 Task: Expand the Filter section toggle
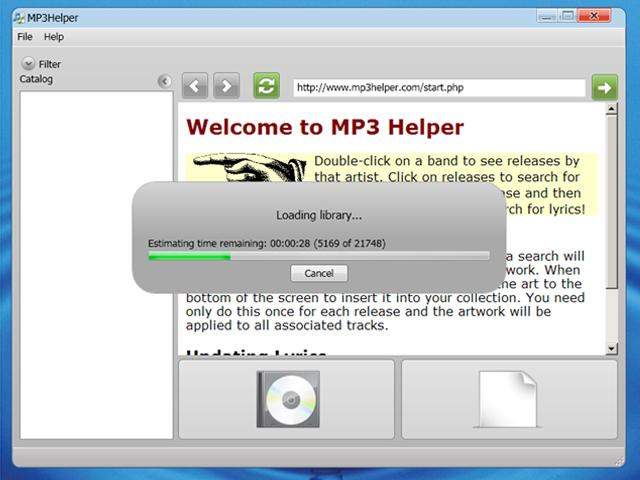pyautogui.click(x=28, y=64)
